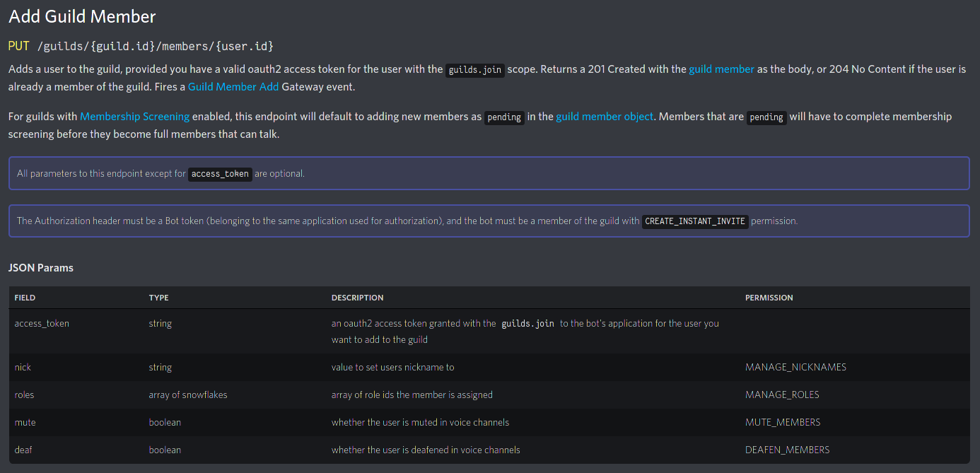This screenshot has width=980, height=473.
Task: Click 'array of role ids the member is assigned'
Action: 412,395
